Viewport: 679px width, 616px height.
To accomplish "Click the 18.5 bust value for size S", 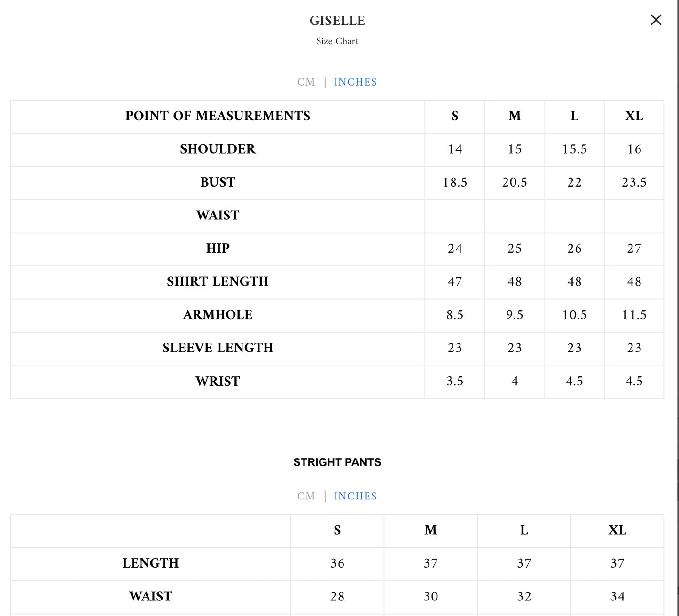I will click(x=454, y=182).
